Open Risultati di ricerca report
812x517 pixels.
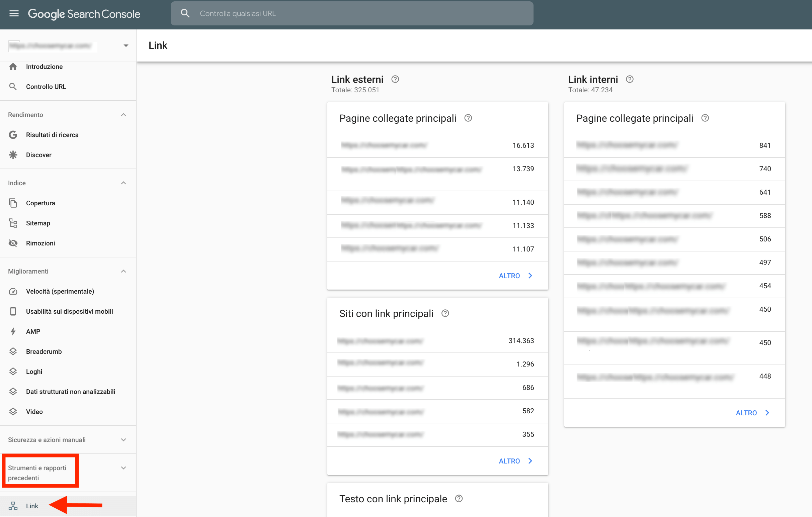click(52, 135)
